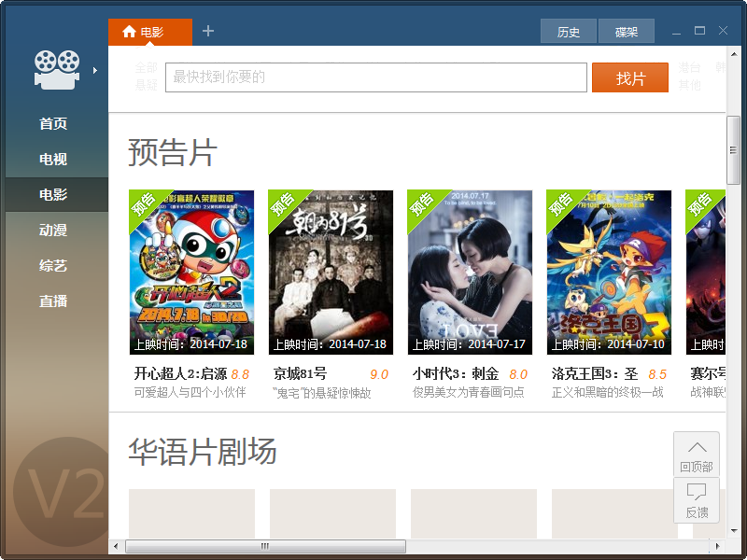Select 动漫 in the sidebar
This screenshot has width=747, height=560.
tap(53, 230)
